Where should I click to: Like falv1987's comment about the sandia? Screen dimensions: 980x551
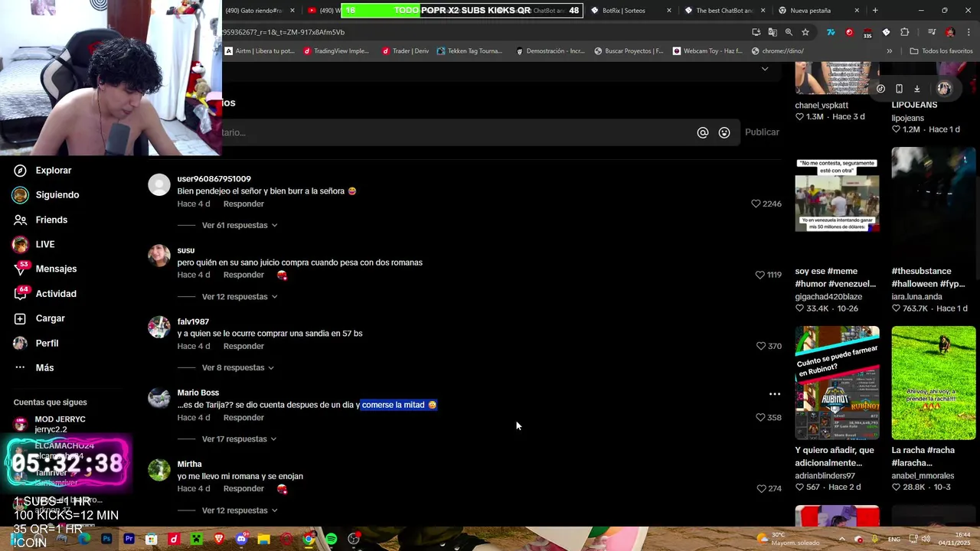[x=760, y=346]
